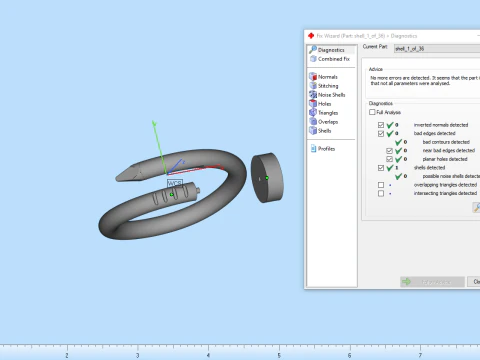Uncheck the bad edges detected checkbox
This screenshot has height=360, width=480.
pyautogui.click(x=381, y=134)
